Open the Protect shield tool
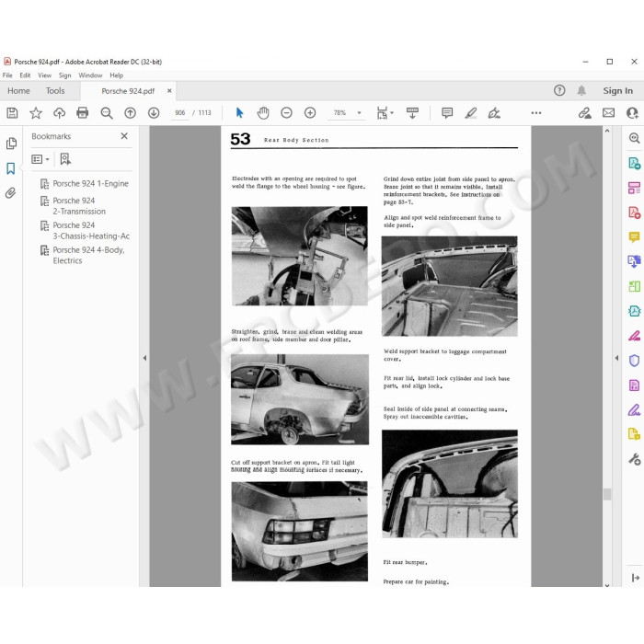 [634, 361]
